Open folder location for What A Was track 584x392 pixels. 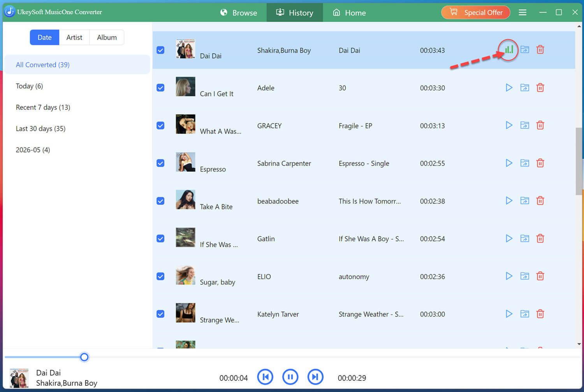tap(525, 125)
